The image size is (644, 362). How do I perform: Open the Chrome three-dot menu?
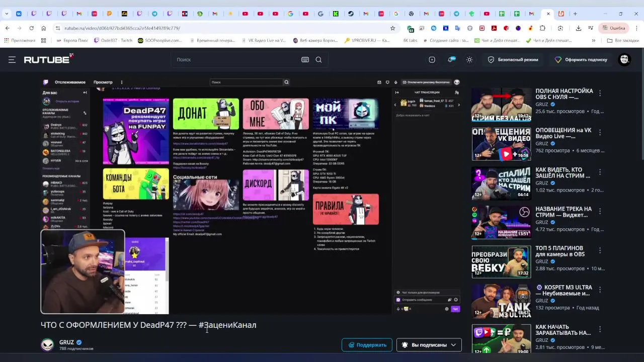[x=636, y=28]
